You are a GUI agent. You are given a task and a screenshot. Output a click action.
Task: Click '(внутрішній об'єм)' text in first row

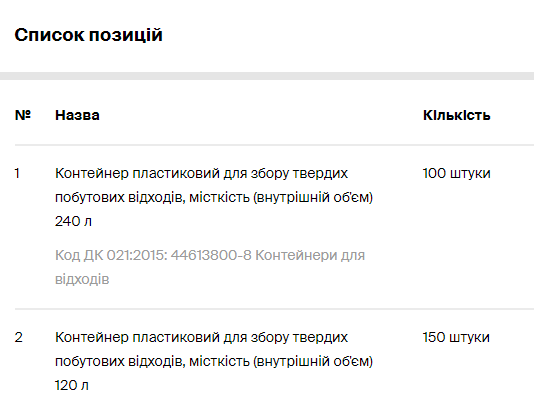tap(313, 198)
